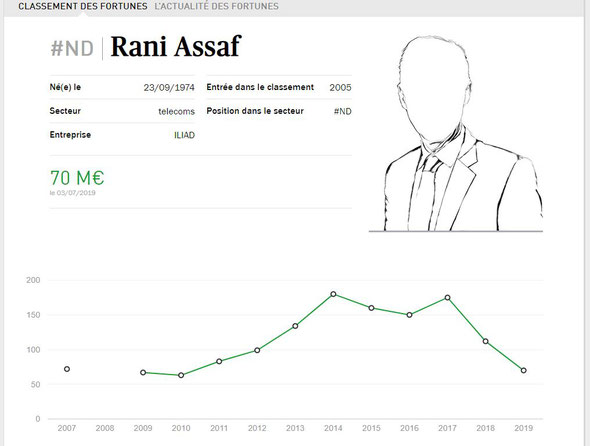Click the Rani Assaf portrait sketch
590x446 pixels.
pos(456,134)
